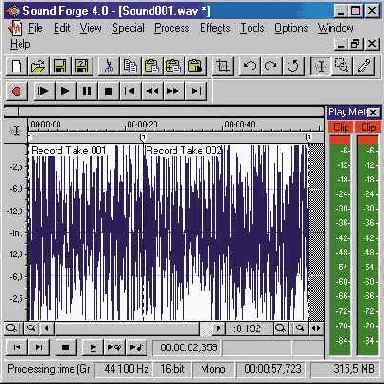This screenshot has height=384, width=384.
Task: Pause playback in the transport toolbar
Action: 87,91
